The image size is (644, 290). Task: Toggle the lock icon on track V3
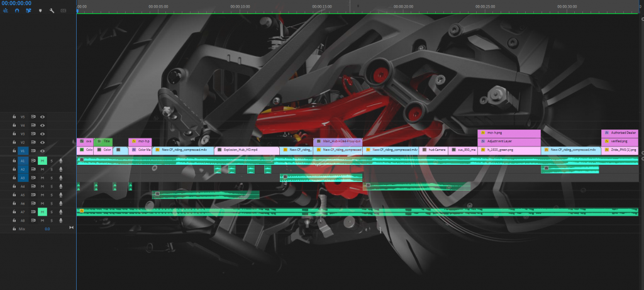(x=14, y=134)
